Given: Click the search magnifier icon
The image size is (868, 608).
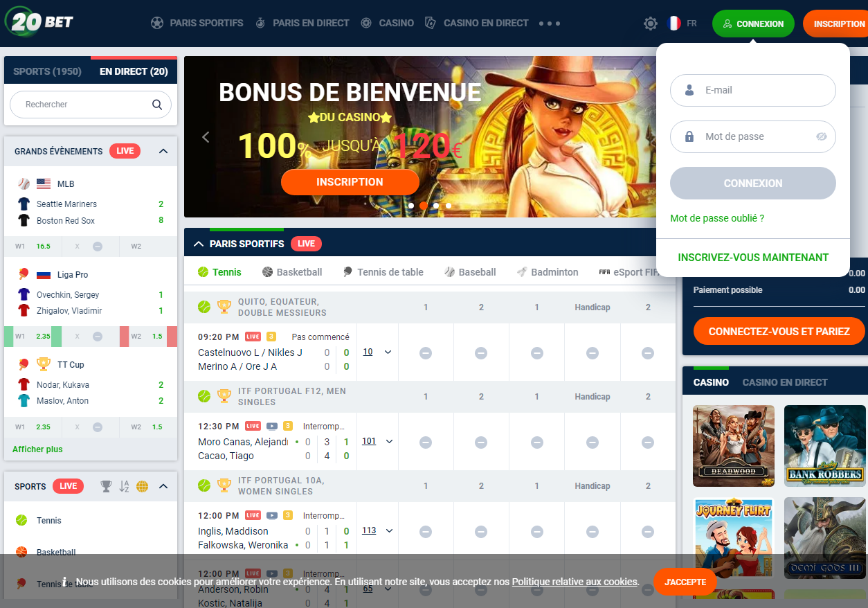Looking at the screenshot, I should (x=157, y=105).
